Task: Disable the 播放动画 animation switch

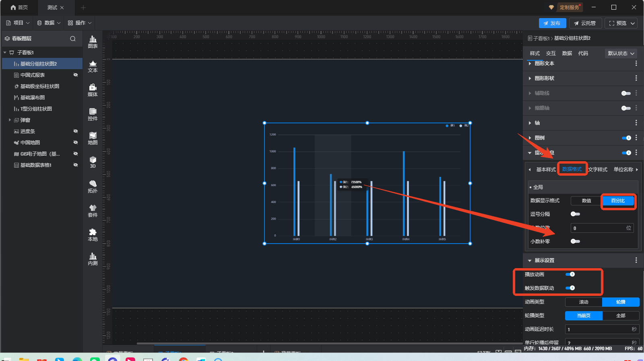Action: pyautogui.click(x=570, y=274)
